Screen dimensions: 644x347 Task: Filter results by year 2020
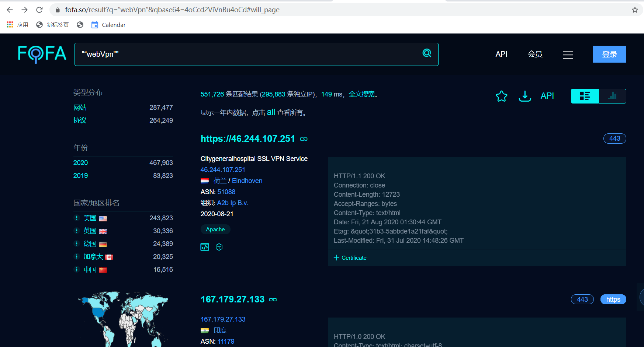click(x=80, y=163)
